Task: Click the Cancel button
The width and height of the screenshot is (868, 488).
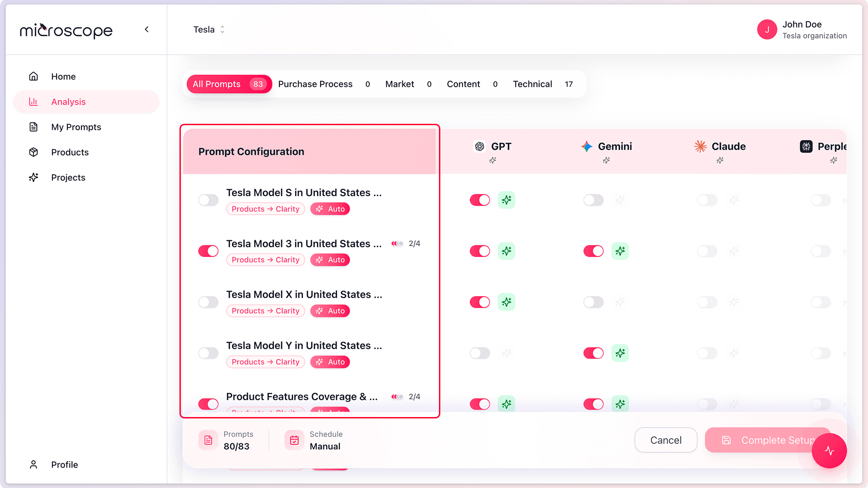Action: 665,440
